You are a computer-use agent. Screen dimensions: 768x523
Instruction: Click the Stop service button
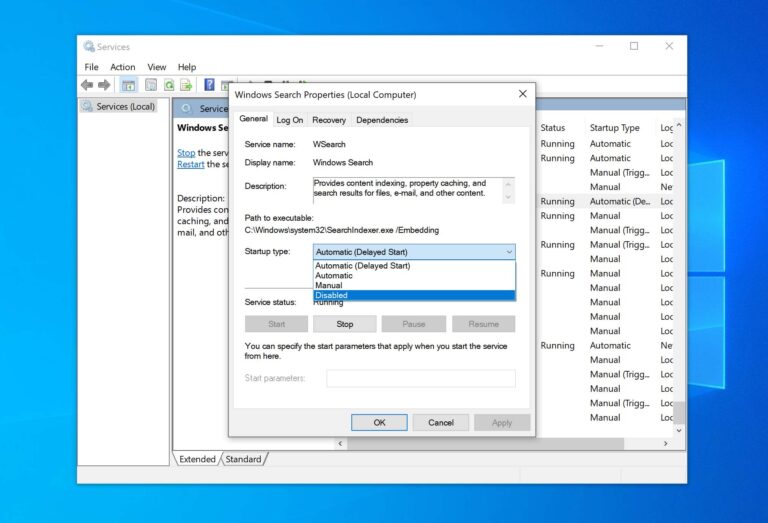345,324
